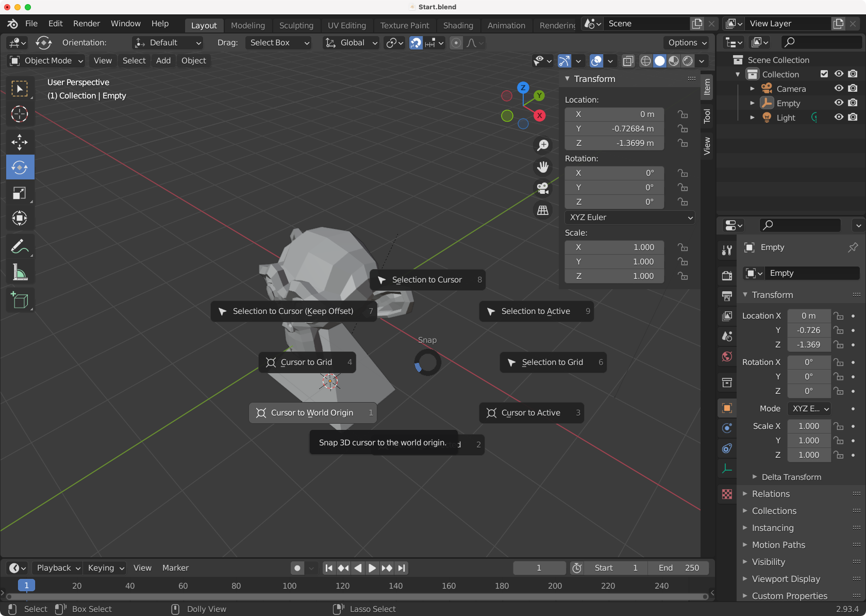This screenshot has width=866, height=616.
Task: Expand the Relations panel
Action: (771, 494)
